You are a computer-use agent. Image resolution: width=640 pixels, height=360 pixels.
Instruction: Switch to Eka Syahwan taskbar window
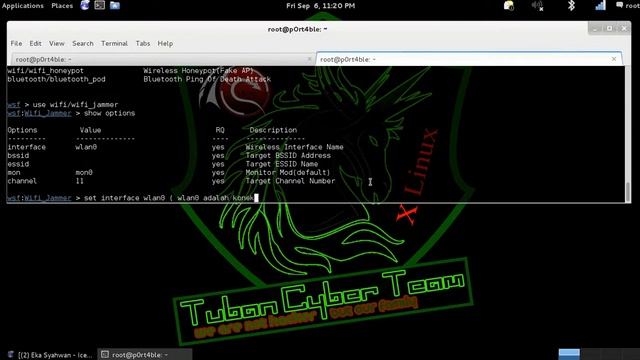(51, 355)
